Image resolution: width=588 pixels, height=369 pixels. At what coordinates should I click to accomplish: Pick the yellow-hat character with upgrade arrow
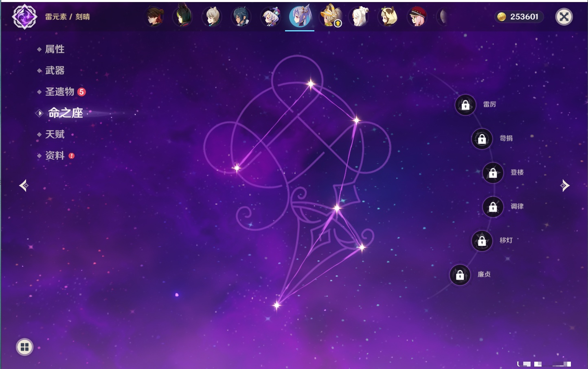pos(330,16)
